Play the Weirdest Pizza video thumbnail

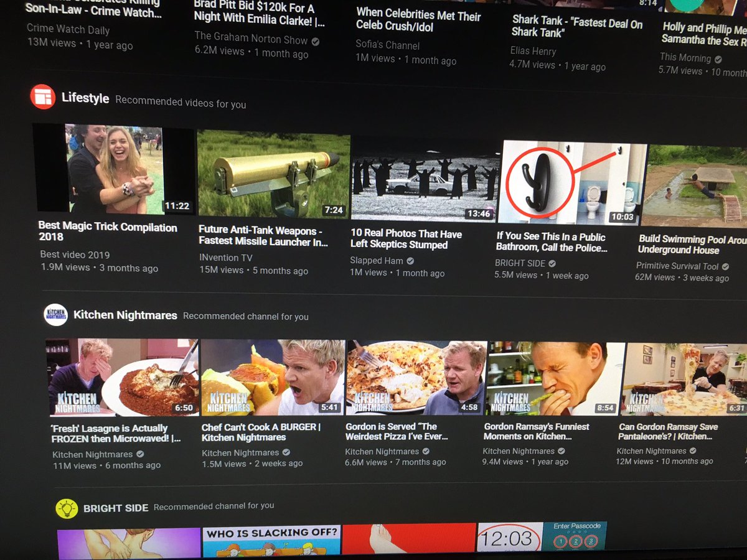[x=416, y=377]
